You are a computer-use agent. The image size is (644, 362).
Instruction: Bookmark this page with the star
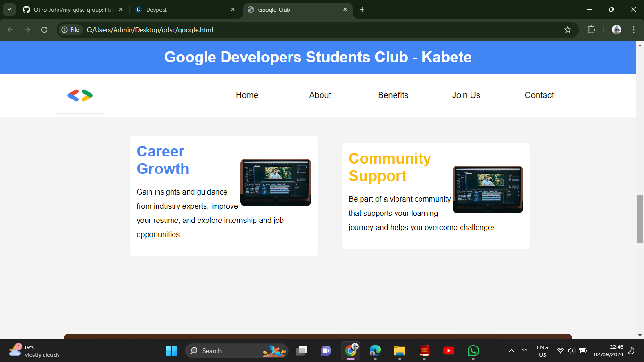pyautogui.click(x=568, y=30)
